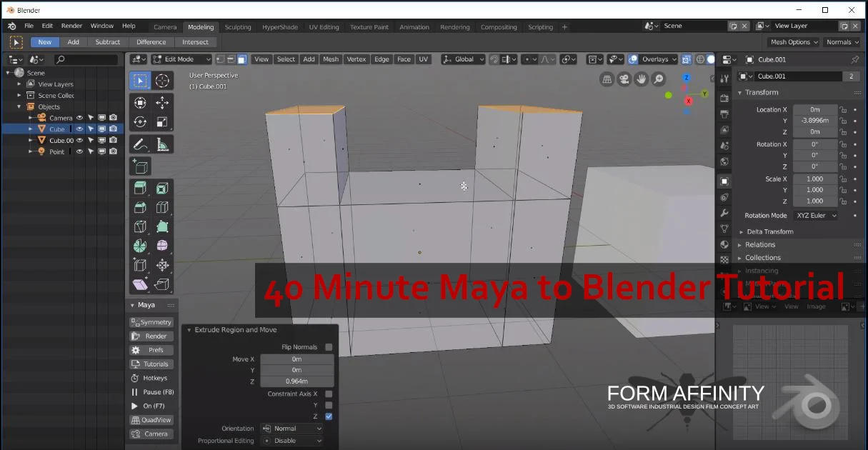Select the Cursor tool below the box select

(163, 80)
